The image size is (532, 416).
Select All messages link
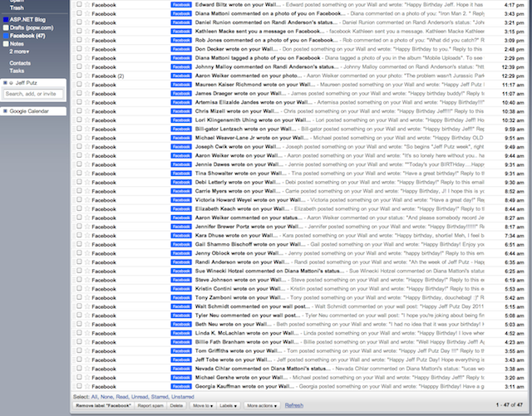tap(94, 397)
